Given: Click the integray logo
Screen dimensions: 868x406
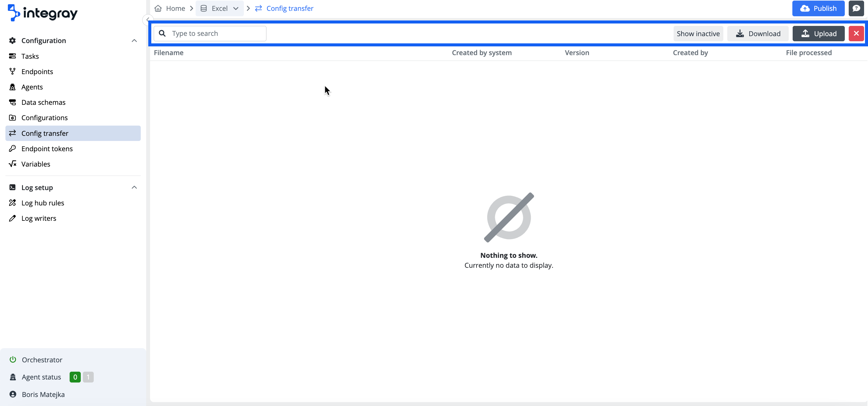Looking at the screenshot, I should [x=42, y=13].
